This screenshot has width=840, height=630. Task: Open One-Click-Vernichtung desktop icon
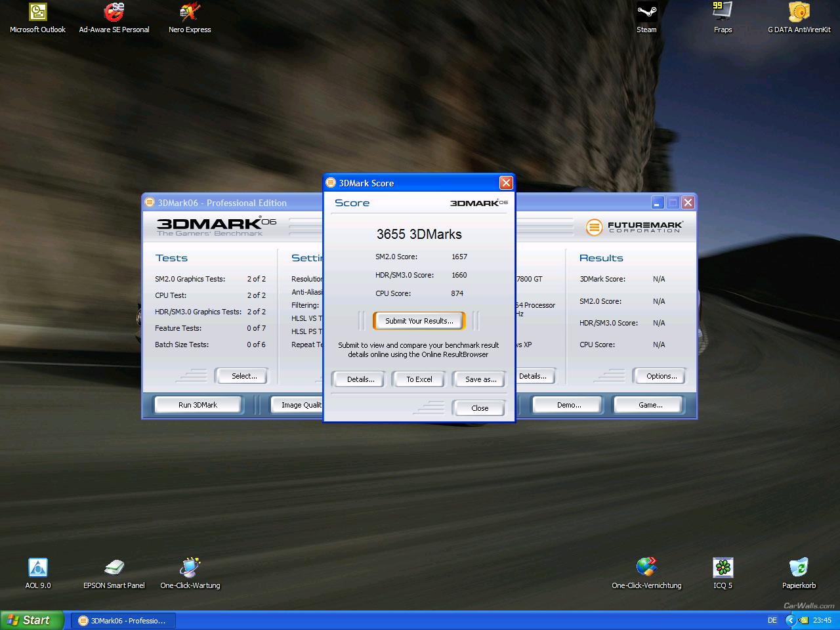click(646, 574)
